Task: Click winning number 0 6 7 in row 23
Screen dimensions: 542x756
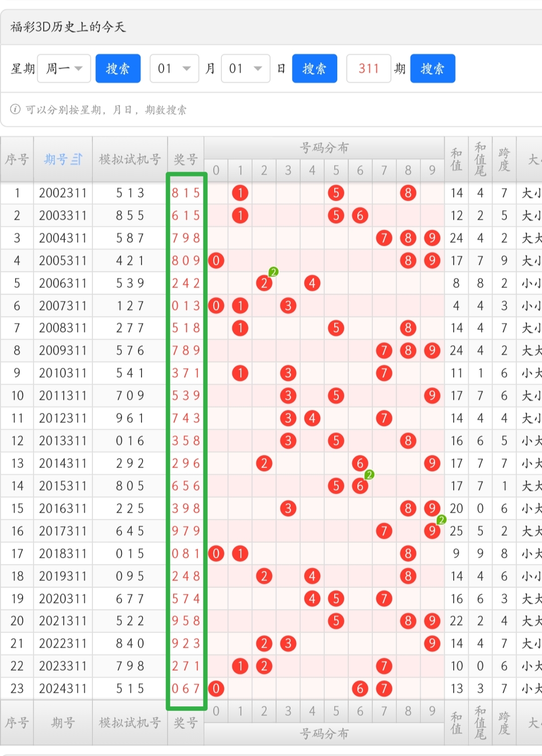Action: click(x=186, y=689)
